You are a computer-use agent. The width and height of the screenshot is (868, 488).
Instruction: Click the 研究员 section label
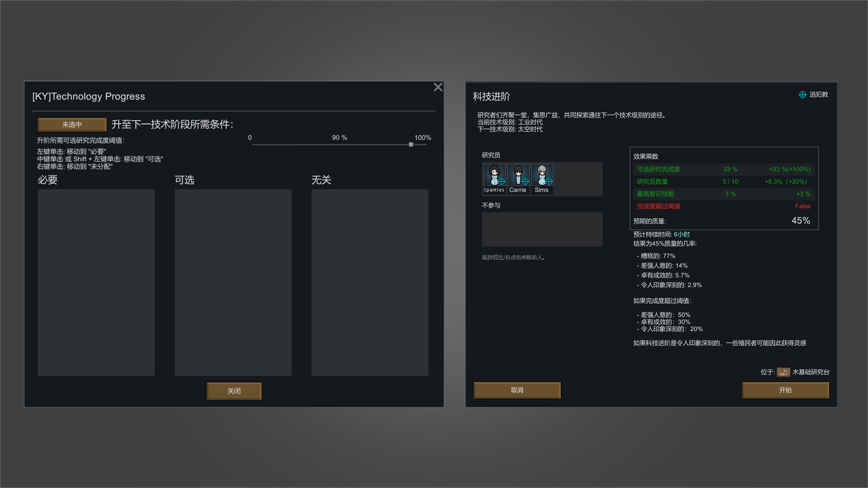491,155
